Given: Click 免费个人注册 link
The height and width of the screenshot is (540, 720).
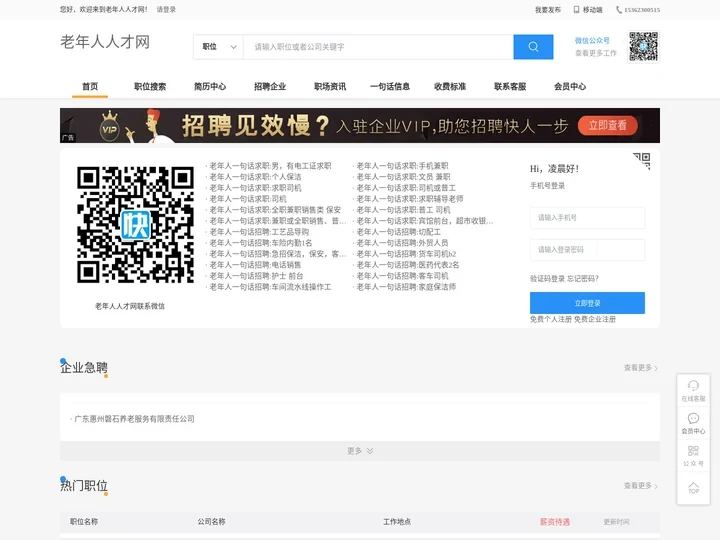Looking at the screenshot, I should tap(551, 319).
